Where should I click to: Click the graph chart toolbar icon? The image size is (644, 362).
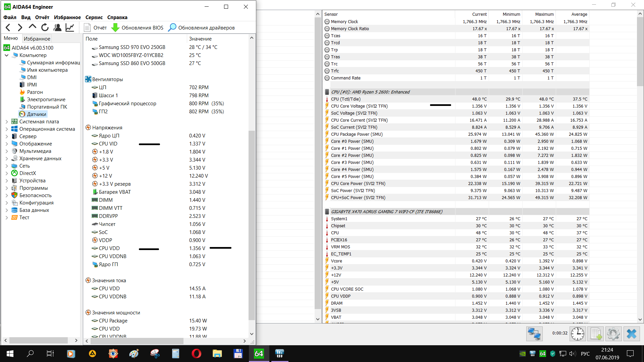click(70, 27)
